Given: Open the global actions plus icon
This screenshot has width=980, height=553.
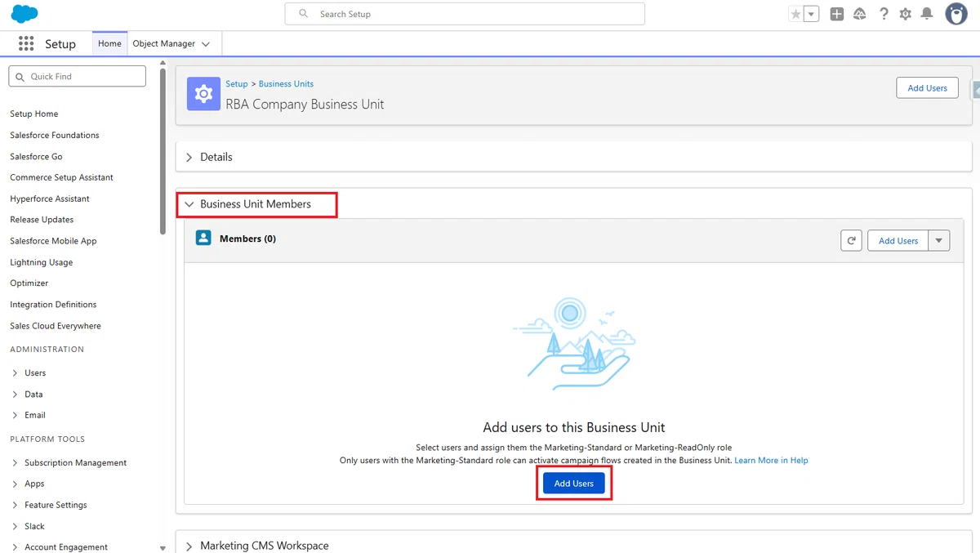Looking at the screenshot, I should coord(837,14).
